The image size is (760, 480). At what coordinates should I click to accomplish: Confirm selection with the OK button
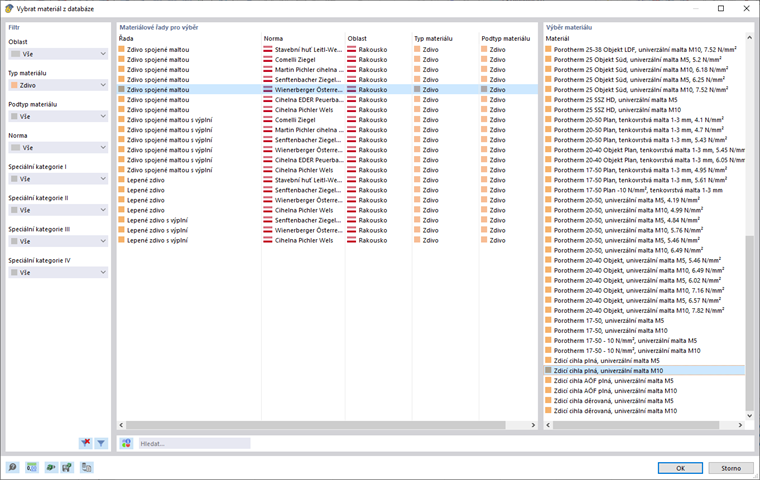pyautogui.click(x=680, y=468)
